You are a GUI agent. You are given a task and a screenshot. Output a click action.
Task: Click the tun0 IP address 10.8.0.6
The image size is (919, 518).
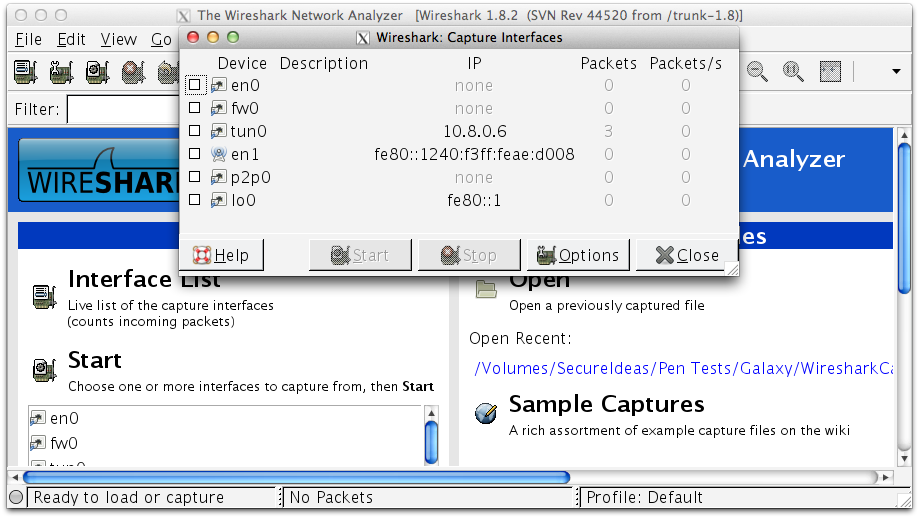475,131
